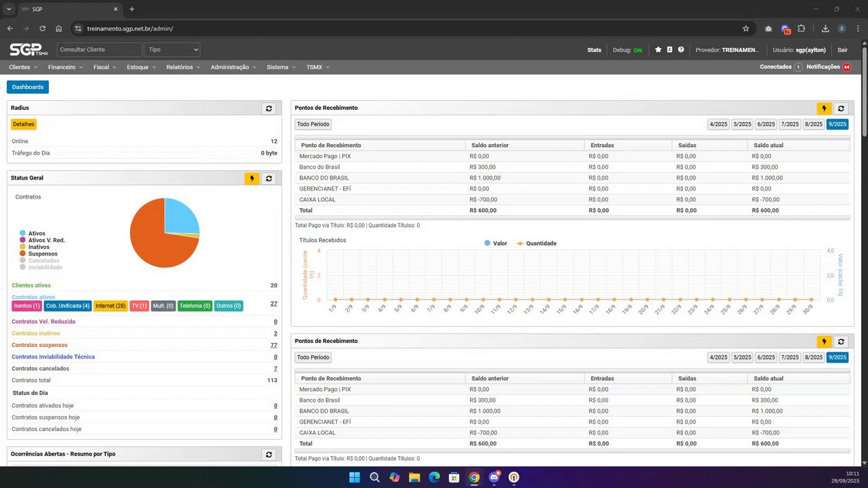Screen dimensions: 868x488
Task: Click the Dashboards button
Action: [x=28, y=87]
